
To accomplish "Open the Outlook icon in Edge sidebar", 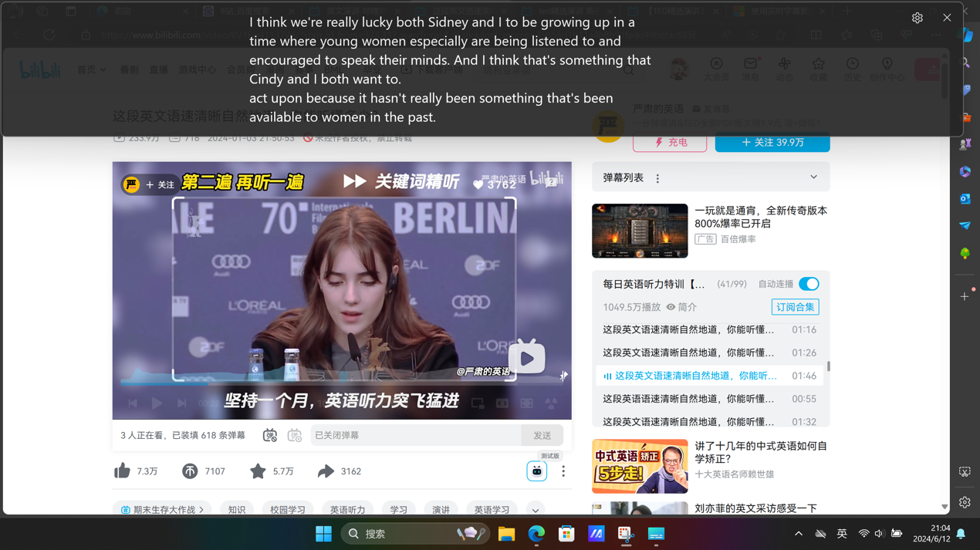I will point(965,199).
